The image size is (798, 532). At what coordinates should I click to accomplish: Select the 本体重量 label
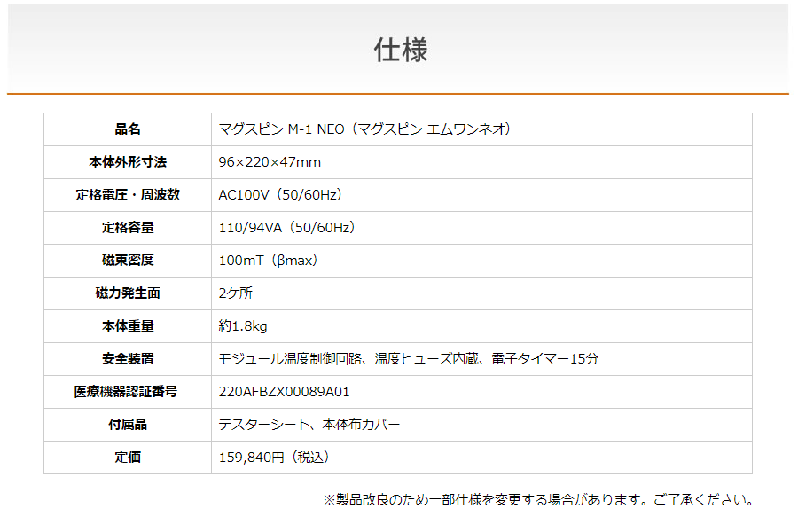point(128,325)
